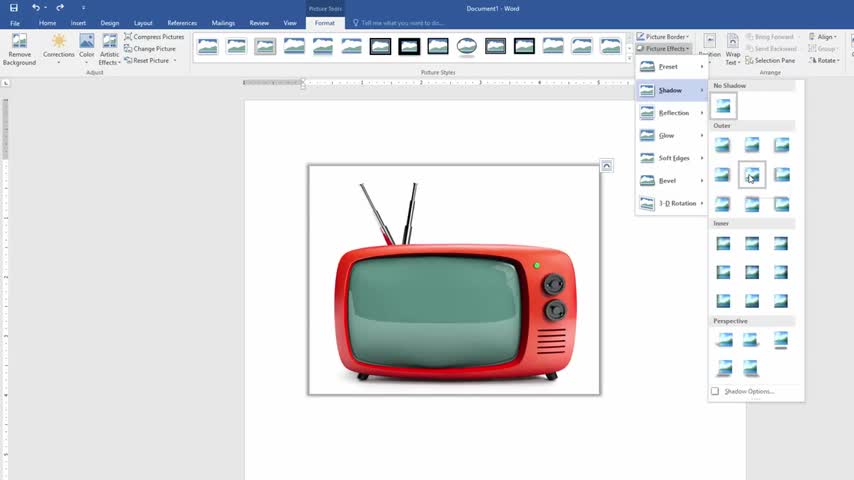Click Change Picture

(x=150, y=48)
